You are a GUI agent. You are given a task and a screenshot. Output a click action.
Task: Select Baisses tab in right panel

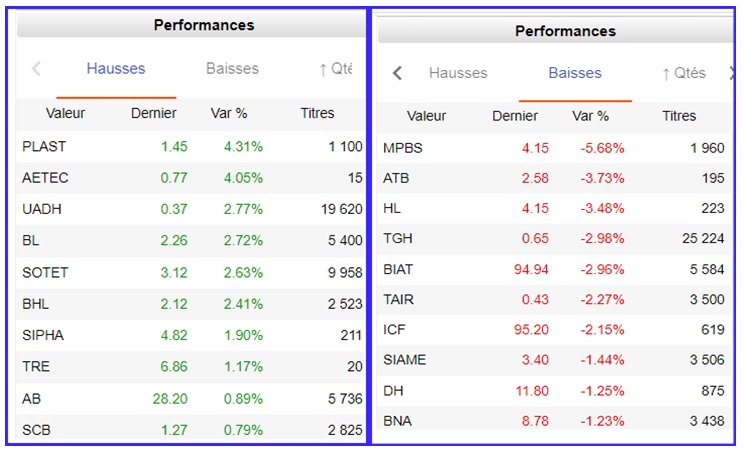575,73
